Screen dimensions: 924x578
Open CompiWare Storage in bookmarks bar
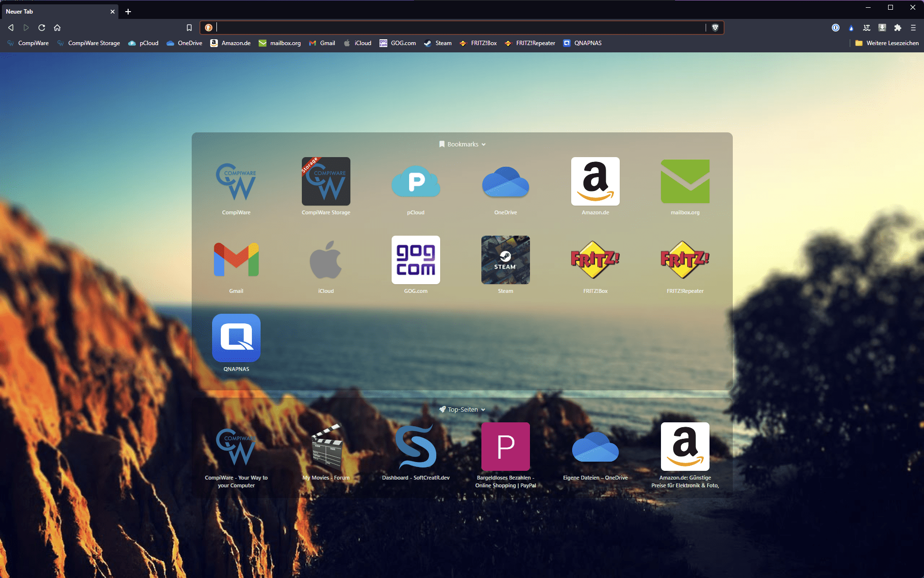pos(88,43)
